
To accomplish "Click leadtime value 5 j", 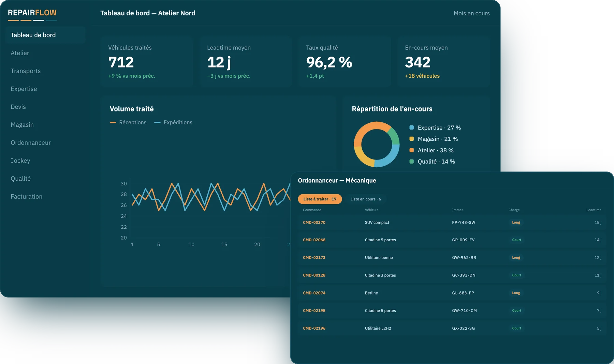I will coord(599,329).
